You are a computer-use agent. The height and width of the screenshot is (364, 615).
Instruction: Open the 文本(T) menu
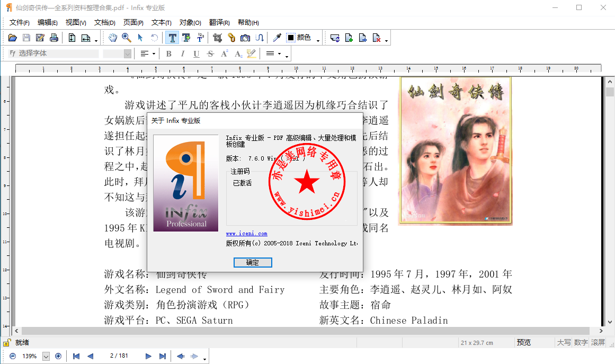pyautogui.click(x=162, y=23)
